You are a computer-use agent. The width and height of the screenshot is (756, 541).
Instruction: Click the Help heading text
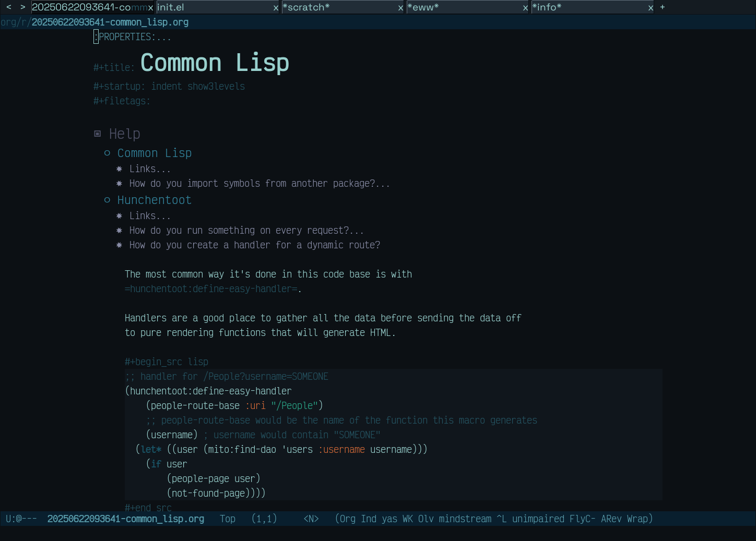tap(125, 134)
